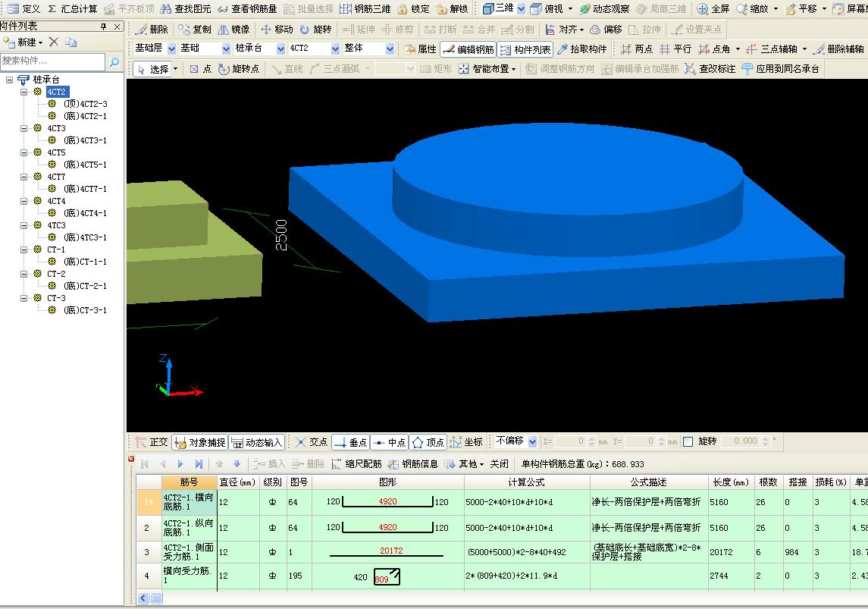The image size is (868, 609).
Task: Toggle 构件列表 component list panel
Action: (525, 49)
